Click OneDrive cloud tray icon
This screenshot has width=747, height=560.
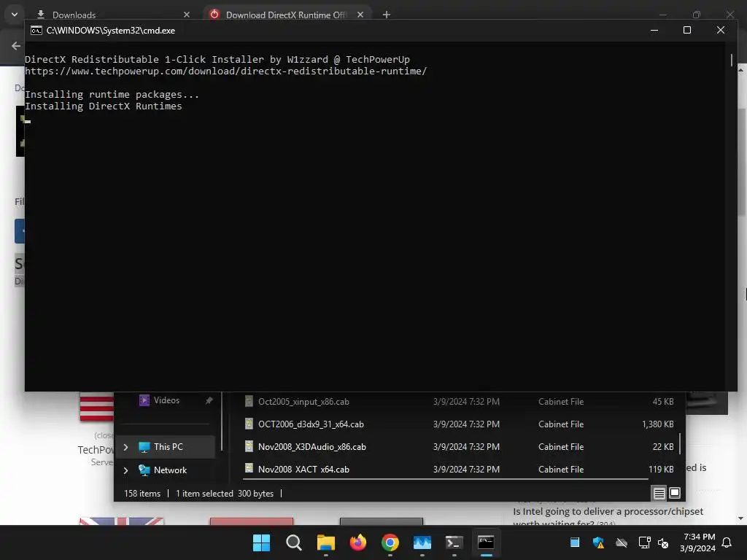(x=622, y=542)
